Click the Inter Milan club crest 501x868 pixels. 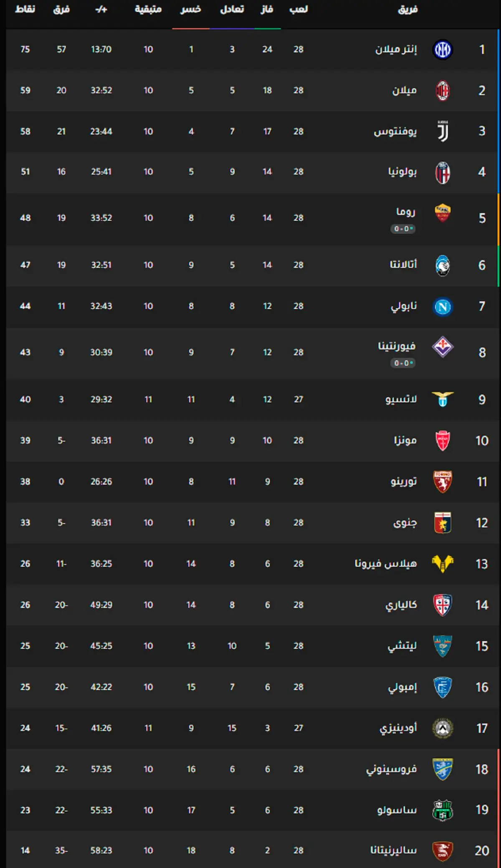[443, 50]
